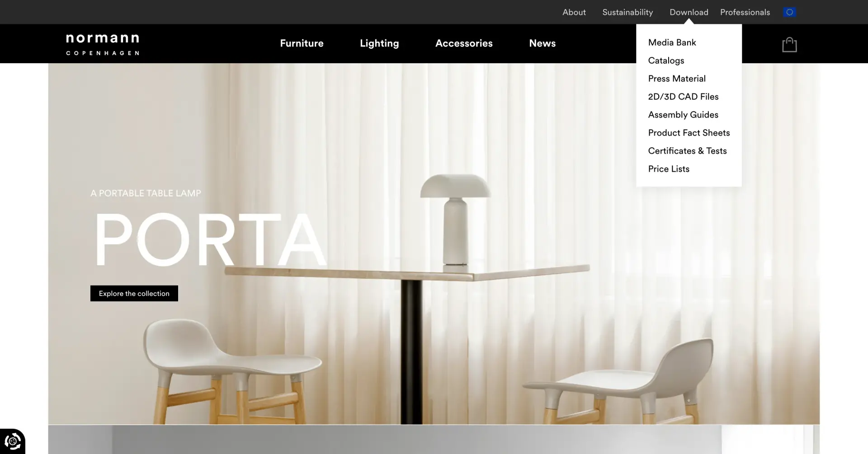Select Certificates & Tests

(x=687, y=150)
